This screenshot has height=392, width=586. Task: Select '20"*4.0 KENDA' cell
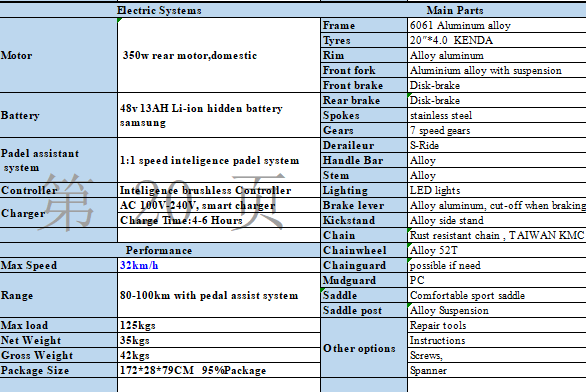(x=497, y=40)
